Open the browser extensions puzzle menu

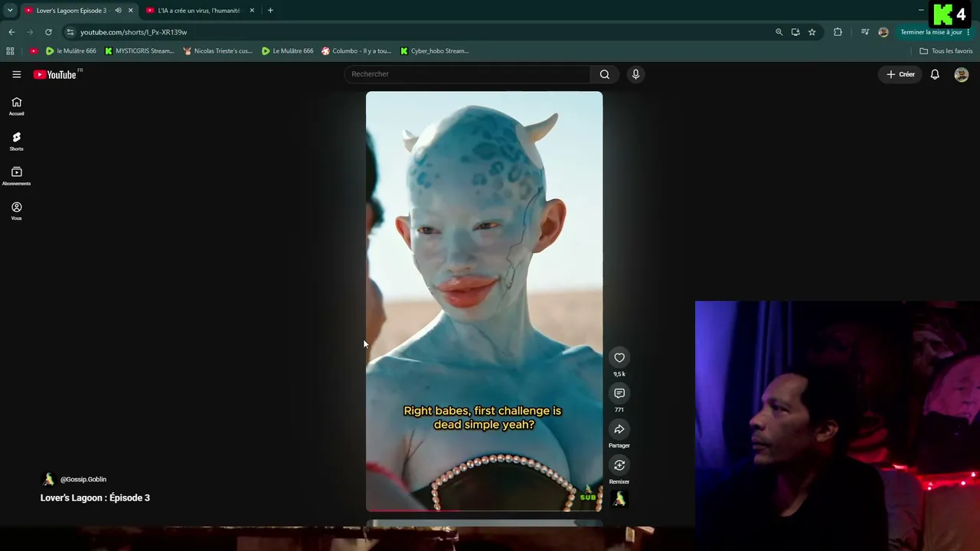(838, 32)
